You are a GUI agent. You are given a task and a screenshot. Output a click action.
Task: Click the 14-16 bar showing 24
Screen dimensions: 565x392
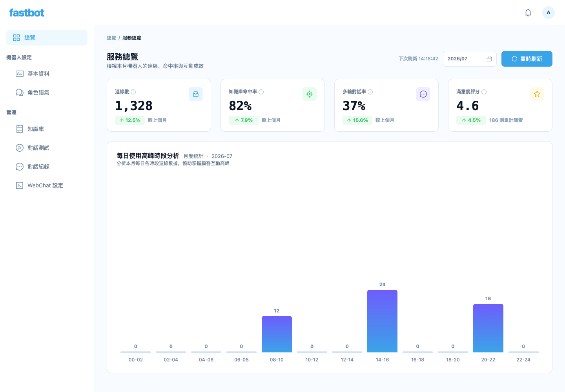[382, 321]
